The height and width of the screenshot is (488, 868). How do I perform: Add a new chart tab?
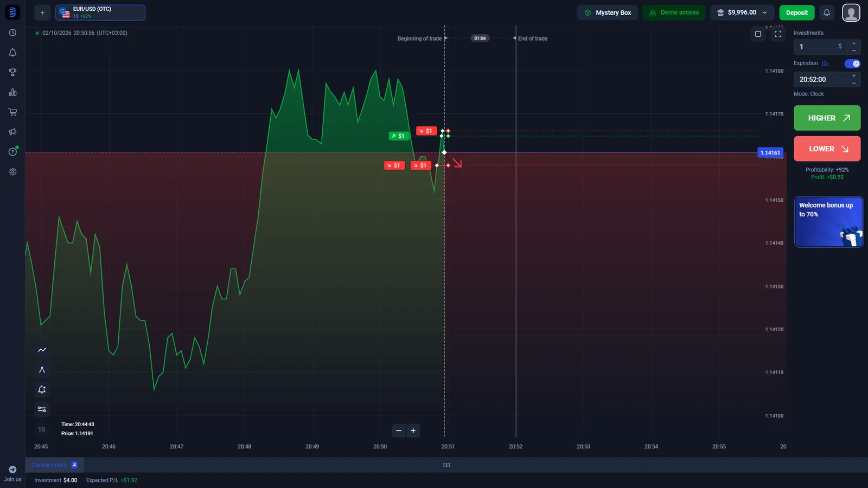42,12
